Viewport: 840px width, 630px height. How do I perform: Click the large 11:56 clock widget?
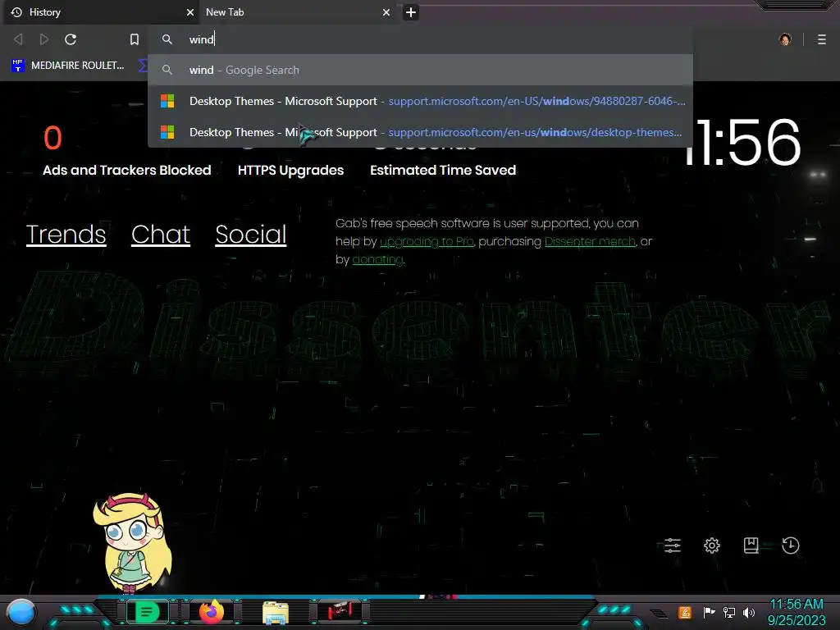pyautogui.click(x=745, y=143)
